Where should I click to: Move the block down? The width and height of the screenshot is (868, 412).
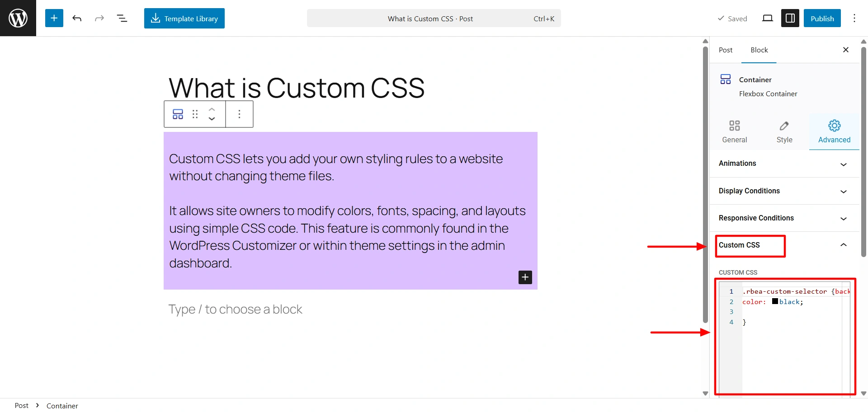(x=212, y=119)
